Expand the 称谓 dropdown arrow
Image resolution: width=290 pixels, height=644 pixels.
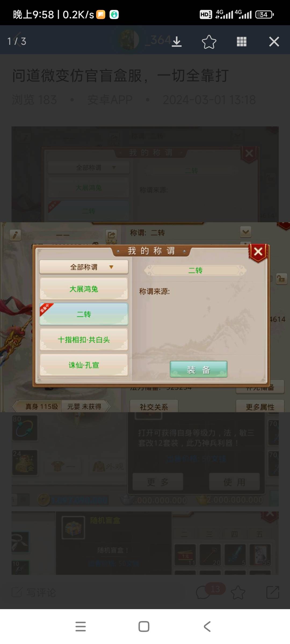[x=246, y=232]
